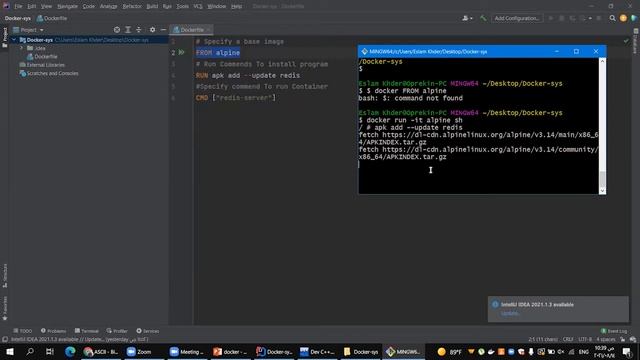This screenshot has height=360, width=640.
Task: Open Task View on the taskbar
Action: point(50,351)
